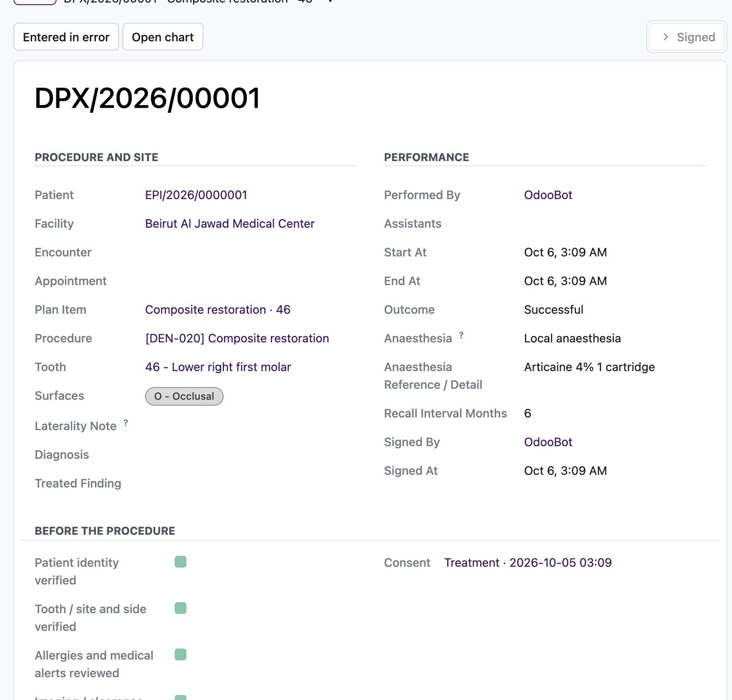Open OdooBot in the Signed By field
The image size is (732, 700).
tap(548, 442)
